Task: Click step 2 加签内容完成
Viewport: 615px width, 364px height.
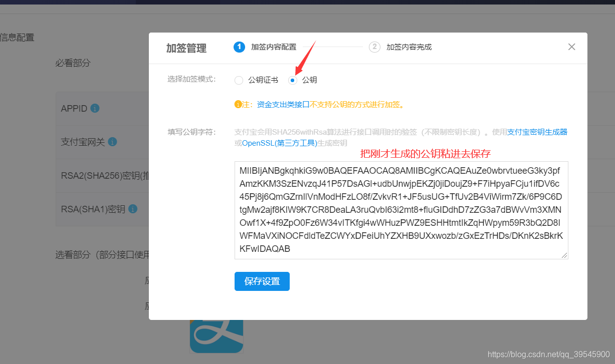Action: point(400,47)
